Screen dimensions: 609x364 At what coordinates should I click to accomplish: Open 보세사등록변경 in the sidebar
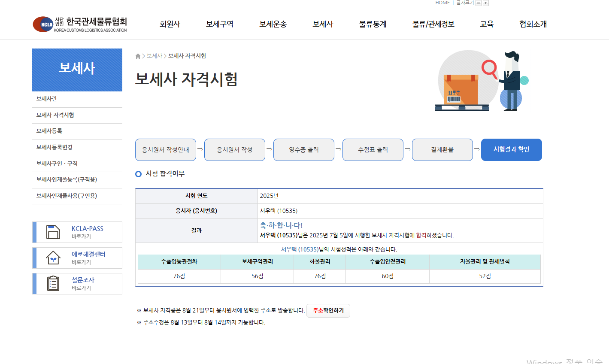(x=55, y=147)
